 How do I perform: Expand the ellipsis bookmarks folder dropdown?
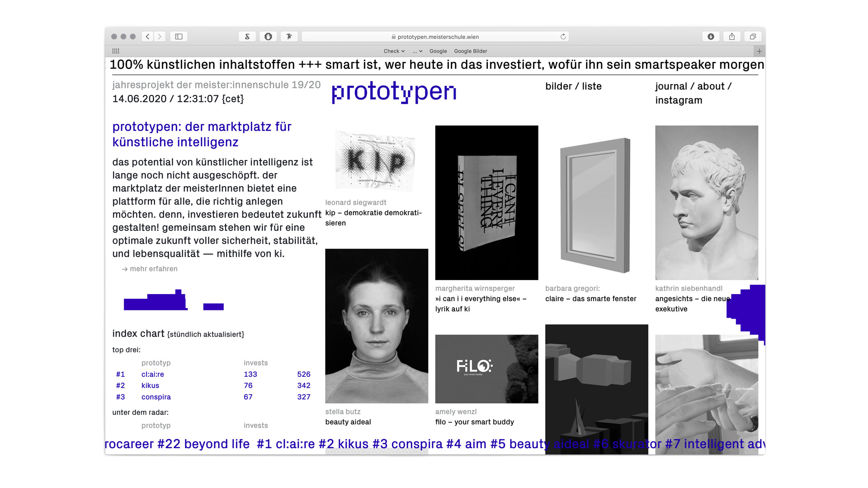[417, 51]
